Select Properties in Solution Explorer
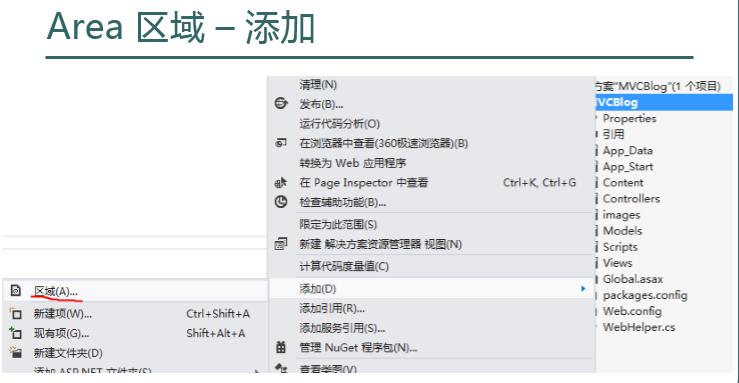Viewport: 739px width, 383px height. point(629,119)
